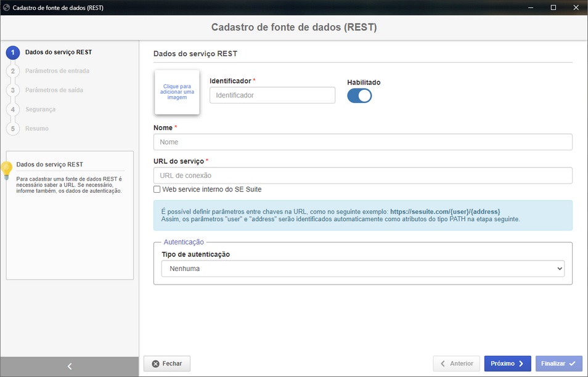Open the Tipo de autenticação dropdown
This screenshot has height=377, width=588.
tap(363, 269)
